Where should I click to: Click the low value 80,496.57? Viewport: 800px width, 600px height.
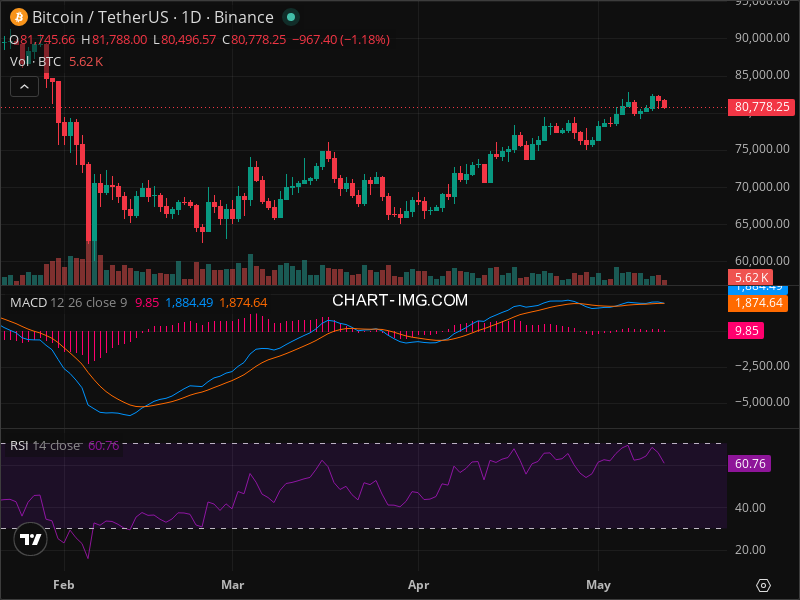188,40
